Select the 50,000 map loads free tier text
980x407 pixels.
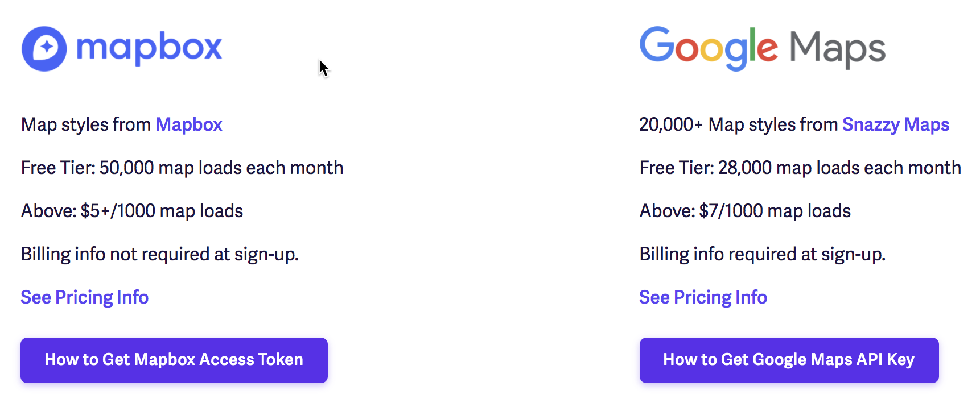182,168
